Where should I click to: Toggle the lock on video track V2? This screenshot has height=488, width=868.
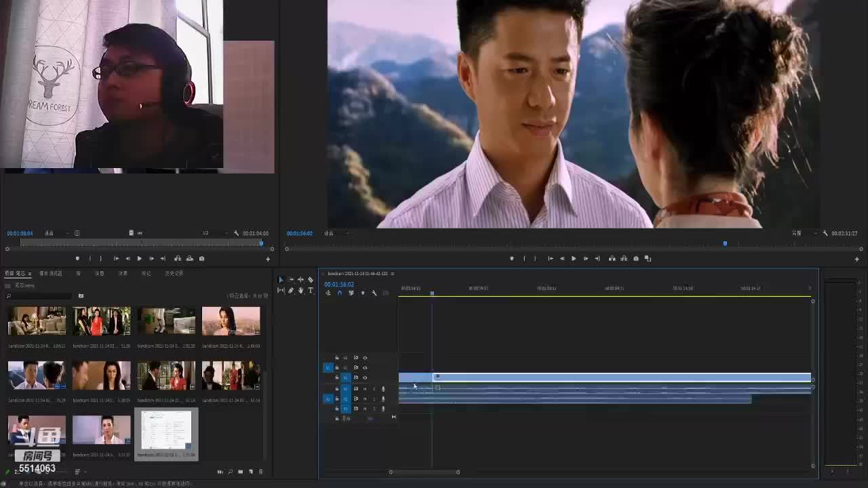click(337, 367)
